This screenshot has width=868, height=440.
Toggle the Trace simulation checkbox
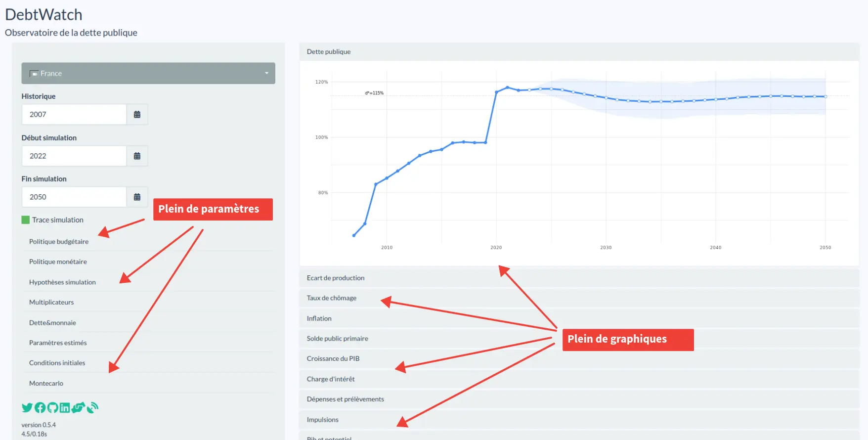tap(26, 220)
